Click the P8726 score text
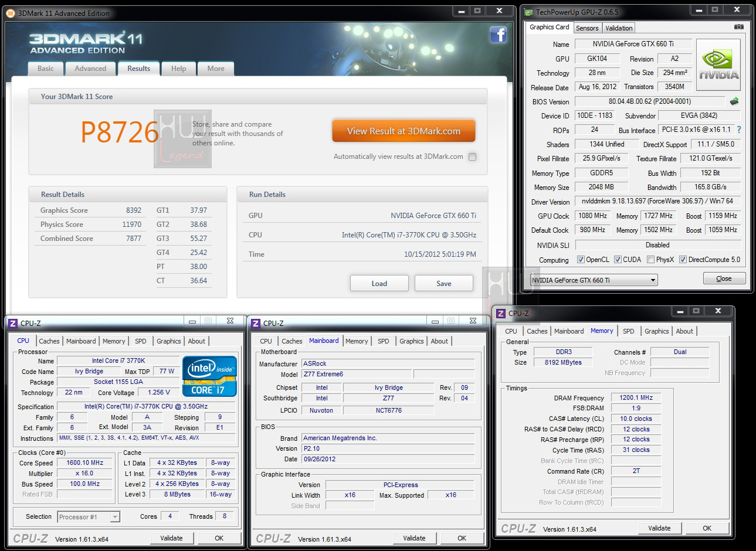The height and width of the screenshot is (551, 756). tap(120, 132)
